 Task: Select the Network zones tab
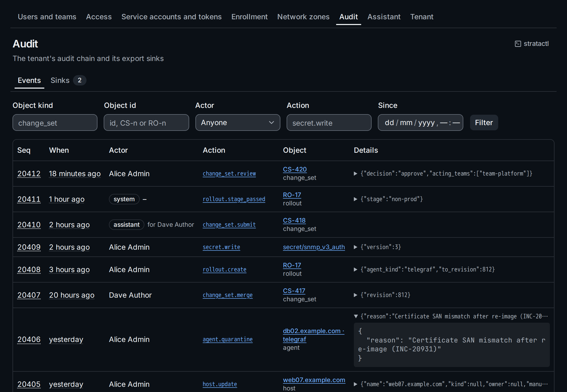coord(303,17)
